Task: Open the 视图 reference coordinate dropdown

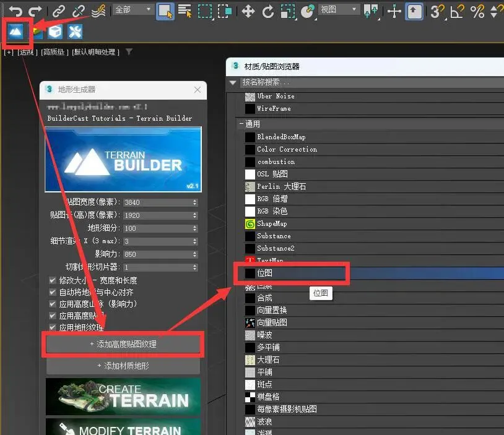Action: 339,10
